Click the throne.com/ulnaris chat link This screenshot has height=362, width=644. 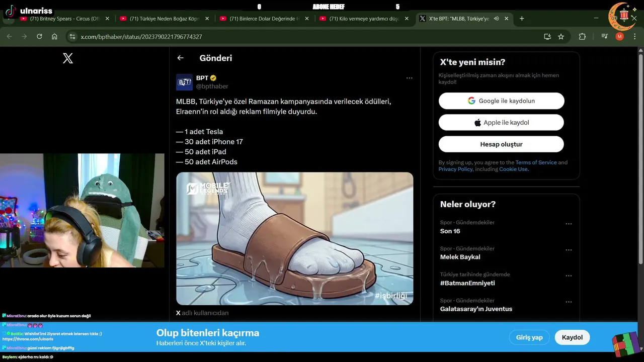coord(28,339)
